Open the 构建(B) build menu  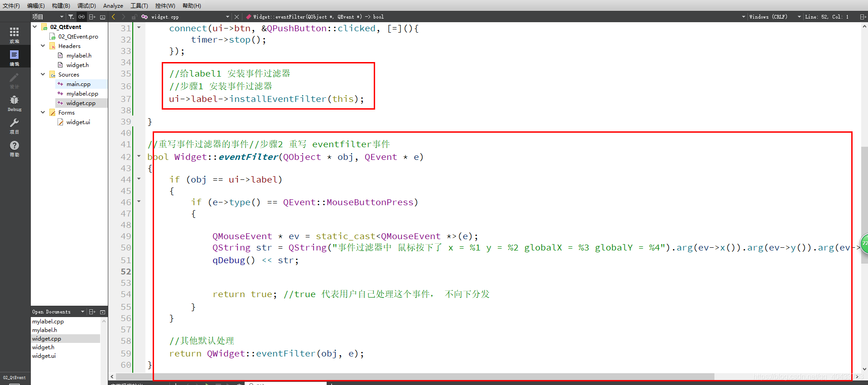point(61,5)
